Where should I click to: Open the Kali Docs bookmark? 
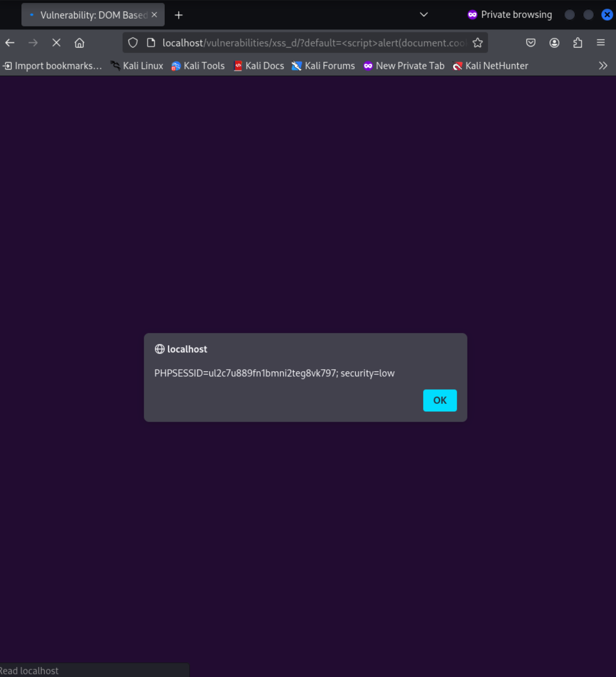tap(259, 66)
